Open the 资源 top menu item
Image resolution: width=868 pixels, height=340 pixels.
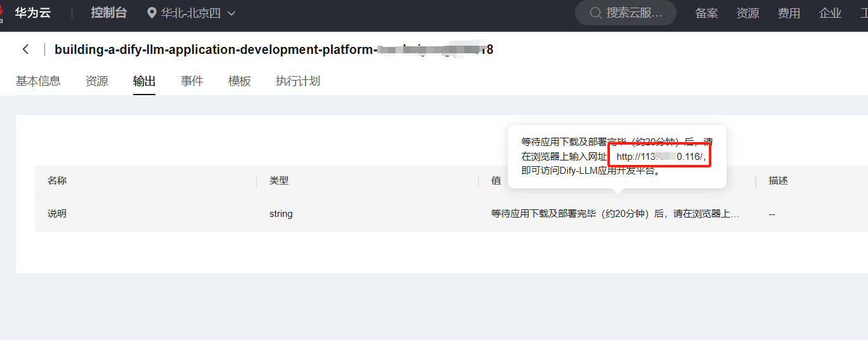pos(748,13)
